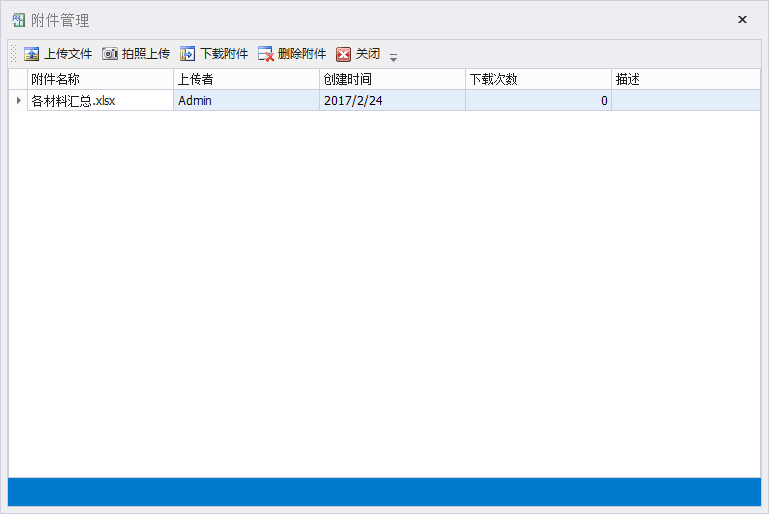Image resolution: width=769 pixels, height=514 pixels.
Task: Click the 描述 column header
Action: tap(685, 79)
